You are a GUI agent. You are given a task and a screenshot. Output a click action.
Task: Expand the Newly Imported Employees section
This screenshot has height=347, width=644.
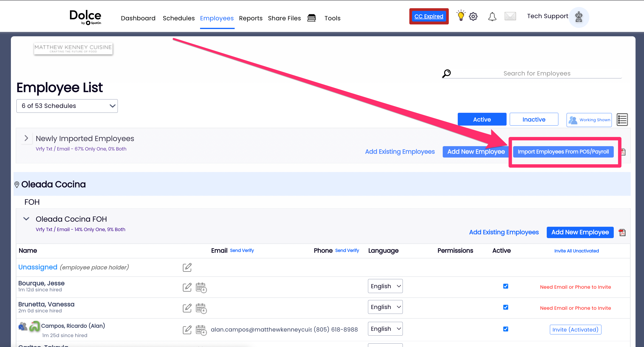[26, 138]
